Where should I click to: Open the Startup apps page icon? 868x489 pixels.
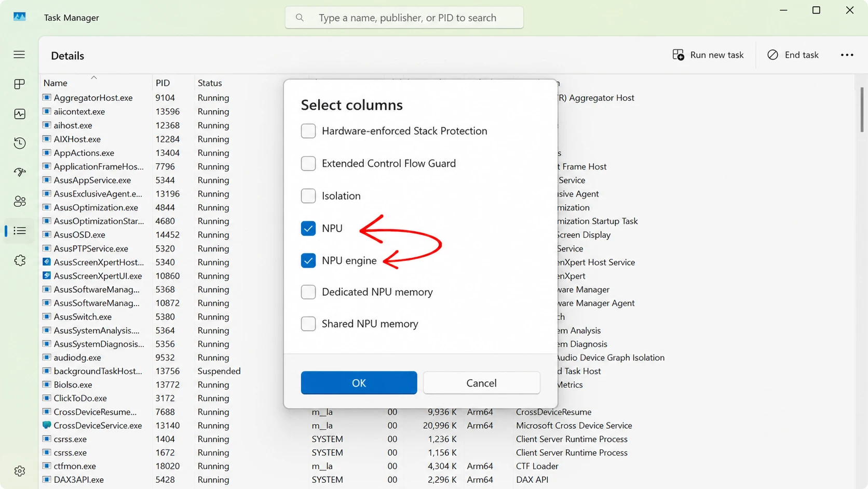[19, 172]
